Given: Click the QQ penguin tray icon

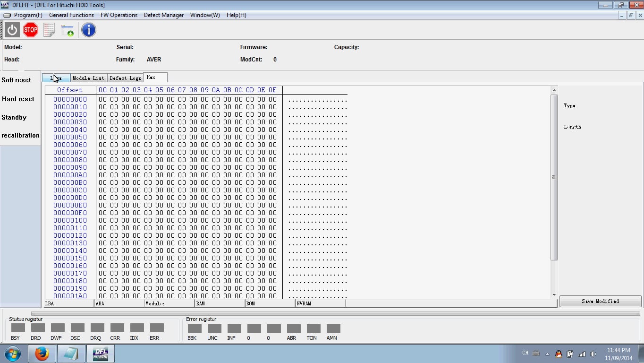Looking at the screenshot, I should point(559,354).
